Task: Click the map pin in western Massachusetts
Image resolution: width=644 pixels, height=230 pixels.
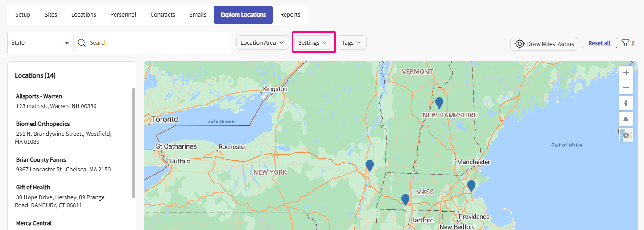Action: (x=405, y=199)
